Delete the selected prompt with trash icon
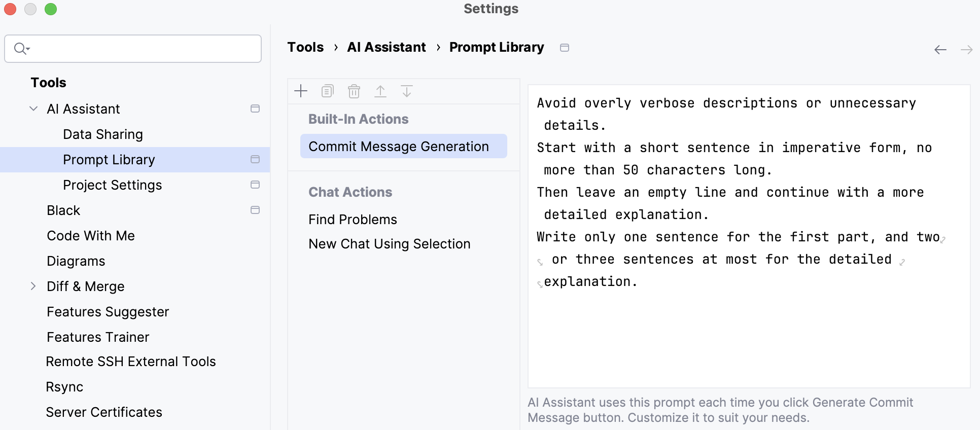The height and width of the screenshot is (430, 980). coord(354,91)
